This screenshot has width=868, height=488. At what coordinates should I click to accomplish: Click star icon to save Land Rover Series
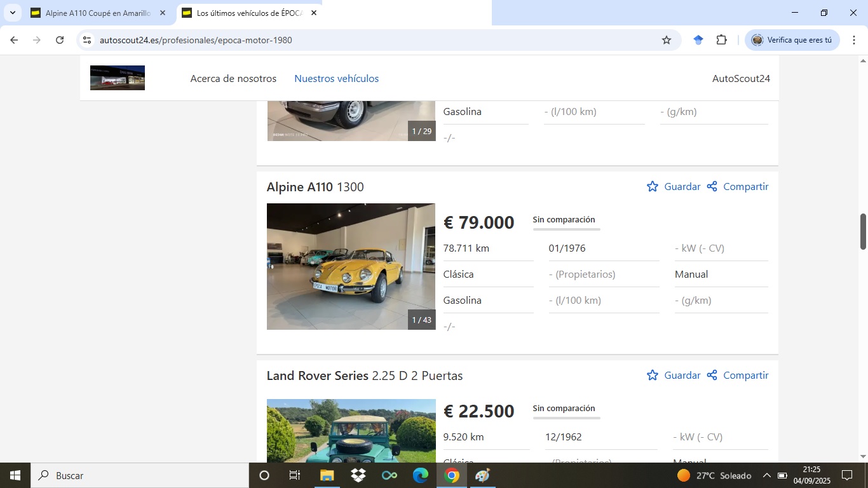(653, 376)
